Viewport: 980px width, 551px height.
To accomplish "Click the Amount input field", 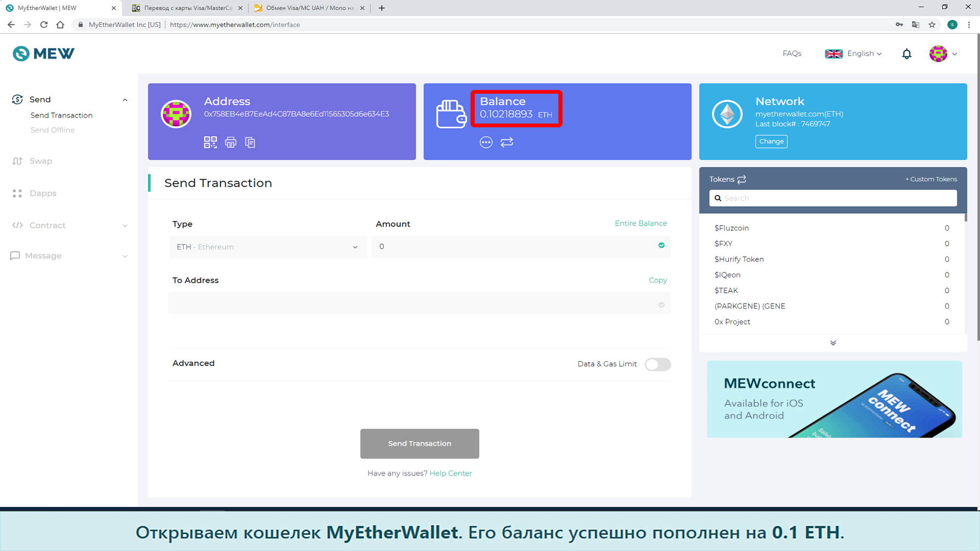I will pos(521,247).
